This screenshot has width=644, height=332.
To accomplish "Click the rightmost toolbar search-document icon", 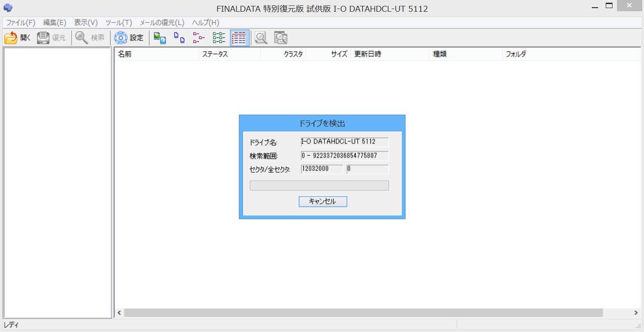I will pyautogui.click(x=281, y=38).
